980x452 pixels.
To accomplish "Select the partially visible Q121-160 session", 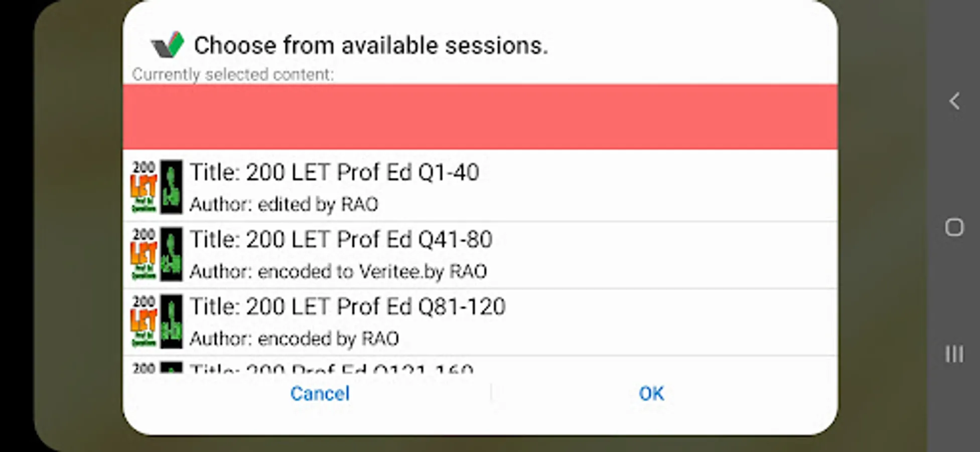I will tap(331, 368).
